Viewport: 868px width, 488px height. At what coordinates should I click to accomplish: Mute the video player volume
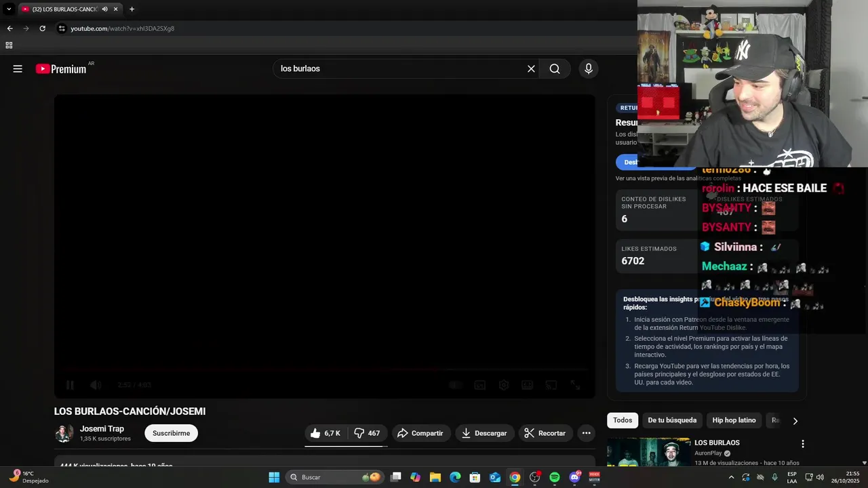[96, 385]
